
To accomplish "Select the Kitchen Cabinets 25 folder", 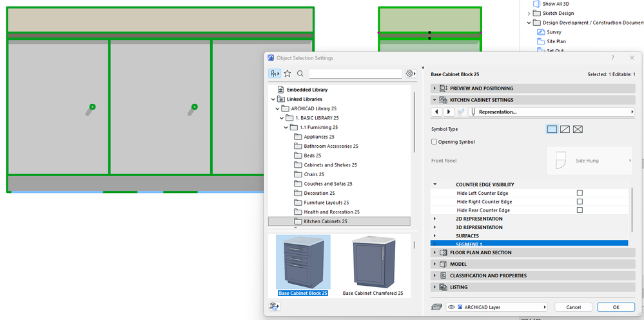I will (x=339, y=221).
